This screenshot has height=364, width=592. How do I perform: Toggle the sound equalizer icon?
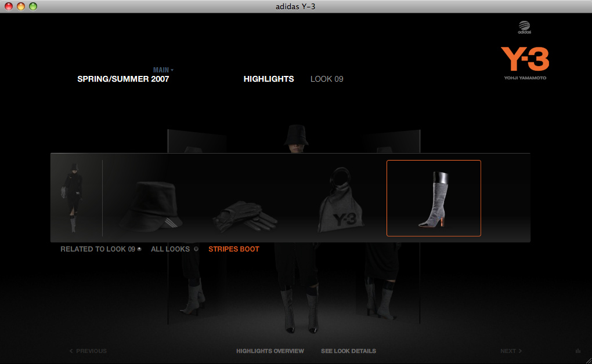click(578, 351)
